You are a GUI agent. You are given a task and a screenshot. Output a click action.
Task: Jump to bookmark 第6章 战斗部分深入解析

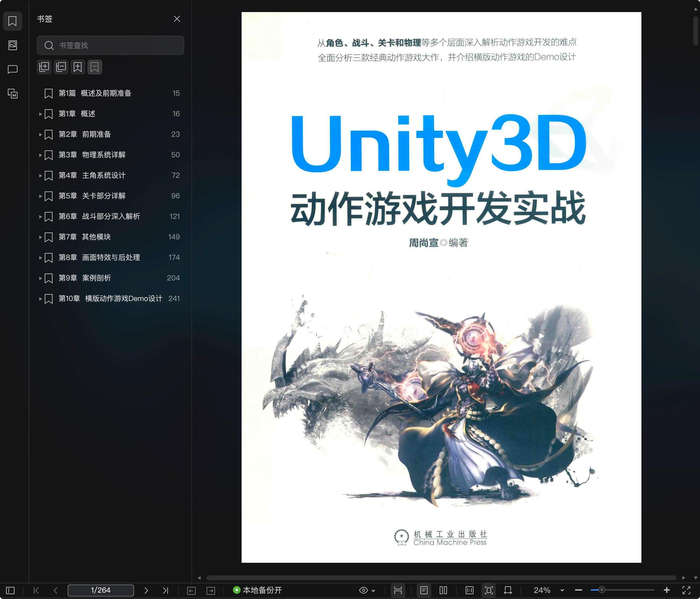99,216
